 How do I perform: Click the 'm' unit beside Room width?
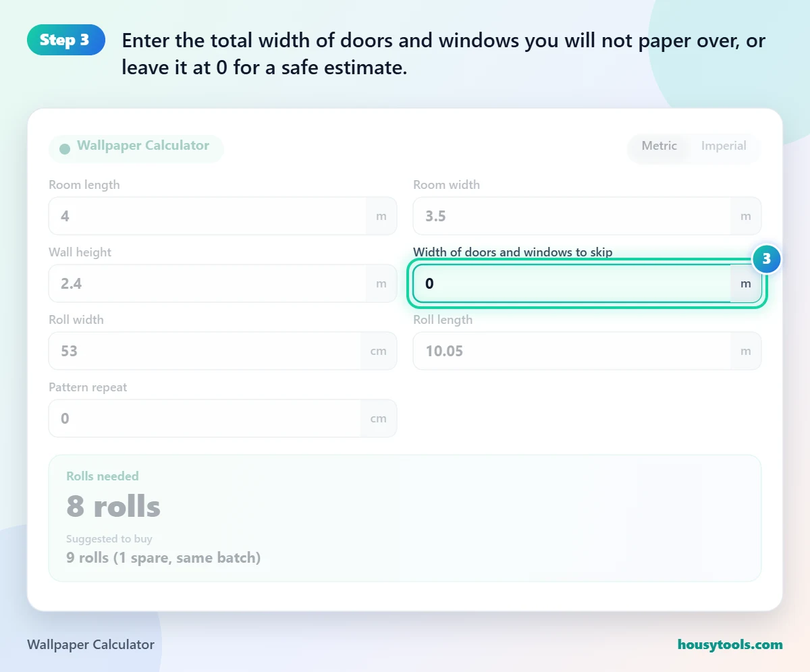pos(746,216)
